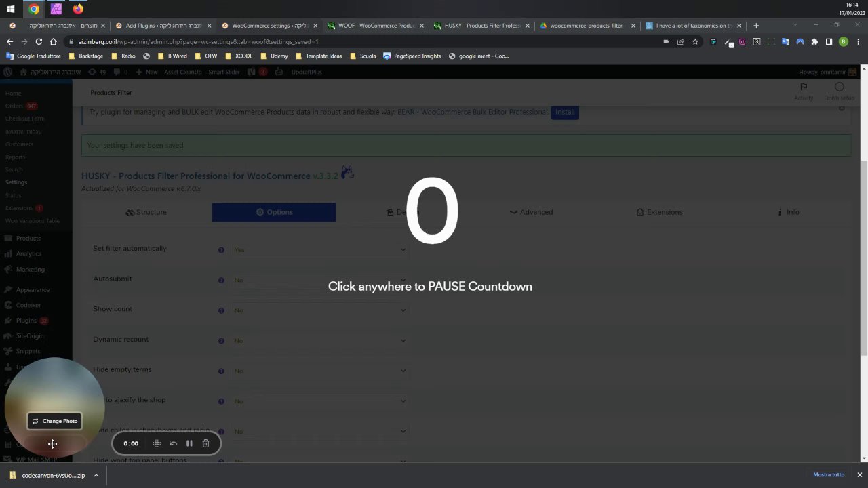
Task: Open the Set filter automatically dropdown
Action: tap(319, 250)
